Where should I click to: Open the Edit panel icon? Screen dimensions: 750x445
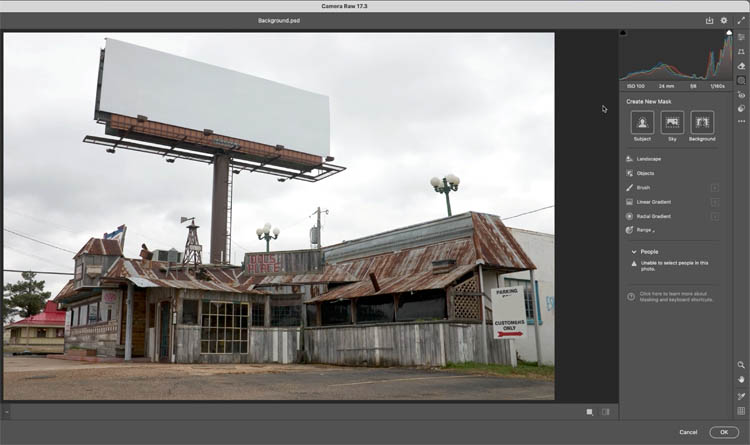(x=741, y=37)
